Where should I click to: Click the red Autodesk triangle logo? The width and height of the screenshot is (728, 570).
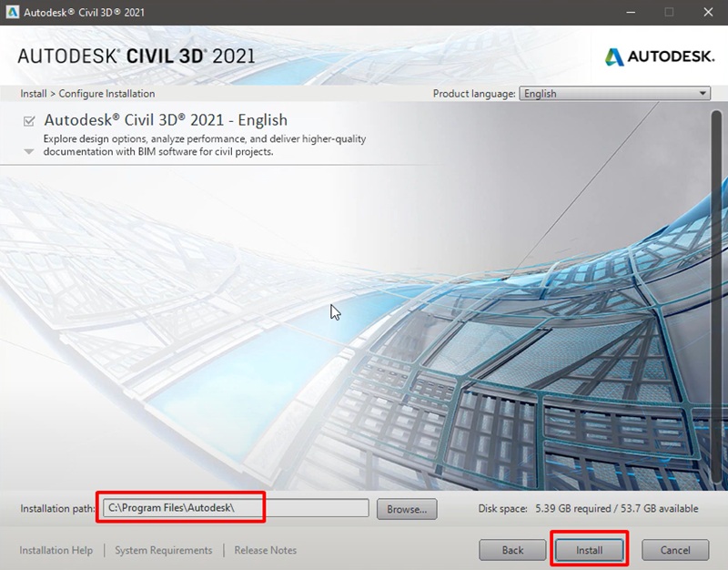pyautogui.click(x=617, y=55)
